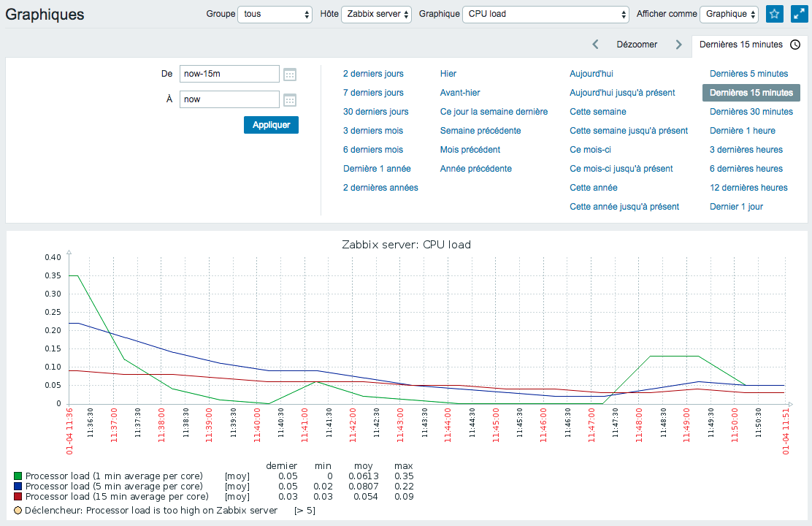Select Ce jour la semaine dernière

click(x=494, y=112)
